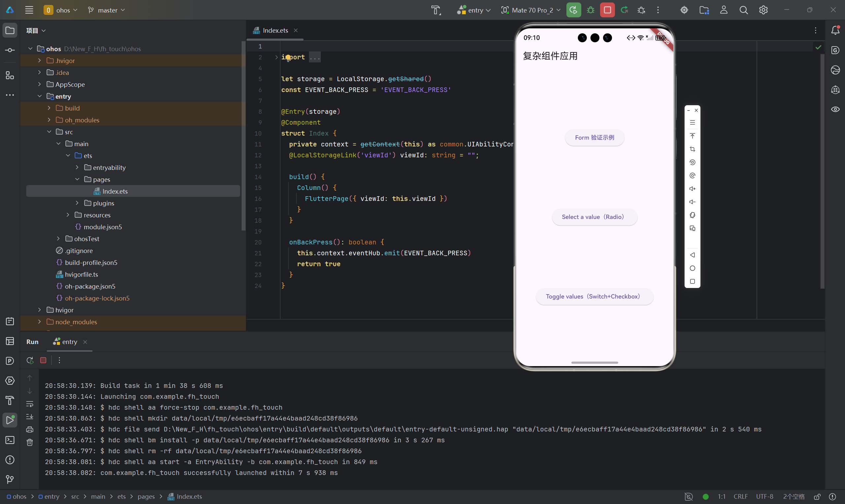Click the red Stop run button in top toolbar

[607, 10]
